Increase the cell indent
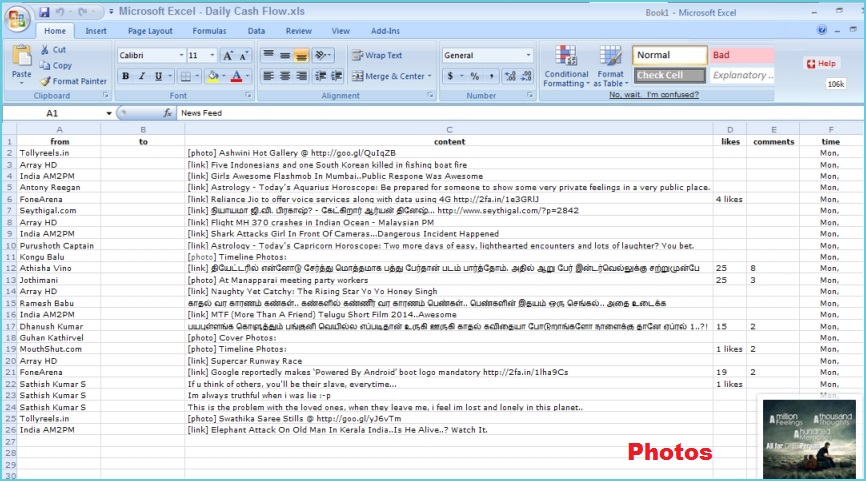The width and height of the screenshot is (866, 481). (336, 76)
